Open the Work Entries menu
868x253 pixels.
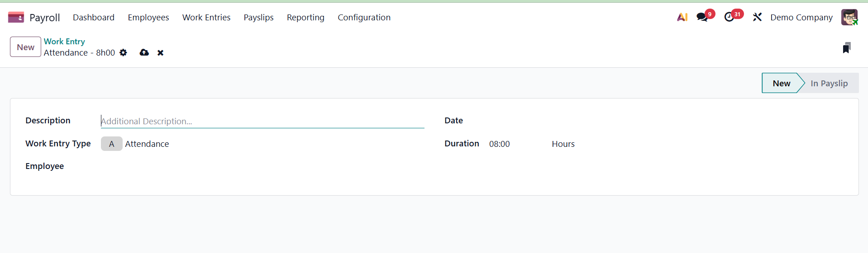[x=206, y=18]
